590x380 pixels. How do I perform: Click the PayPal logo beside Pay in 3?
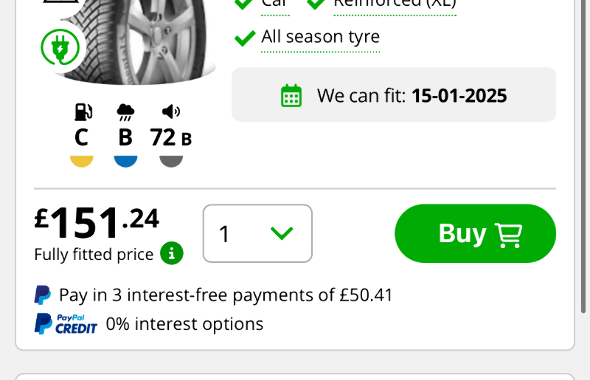pos(43,295)
